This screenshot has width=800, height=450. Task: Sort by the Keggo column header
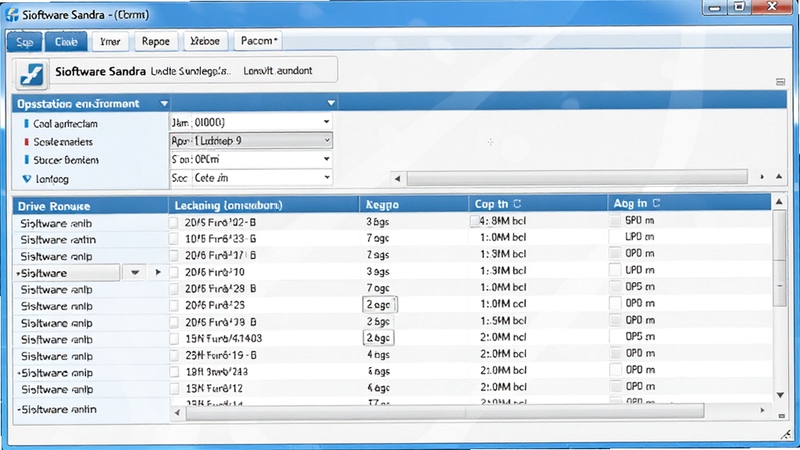coord(413,204)
